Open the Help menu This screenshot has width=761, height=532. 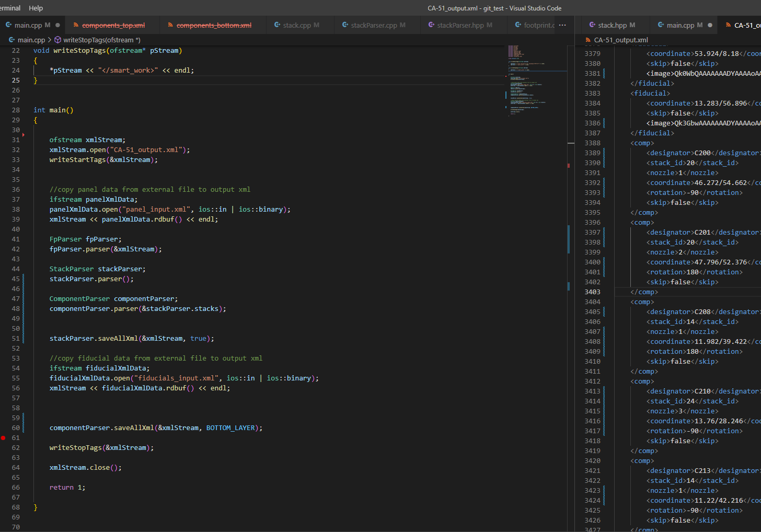[36, 8]
